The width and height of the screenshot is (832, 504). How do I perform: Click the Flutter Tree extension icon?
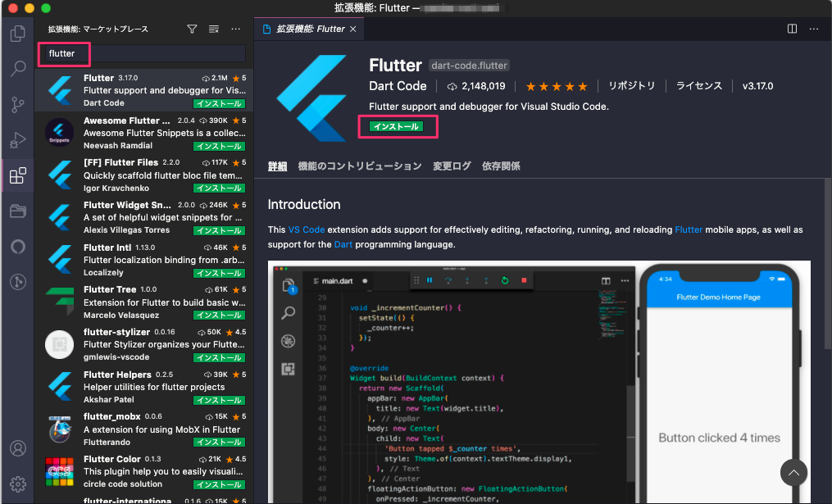point(59,302)
